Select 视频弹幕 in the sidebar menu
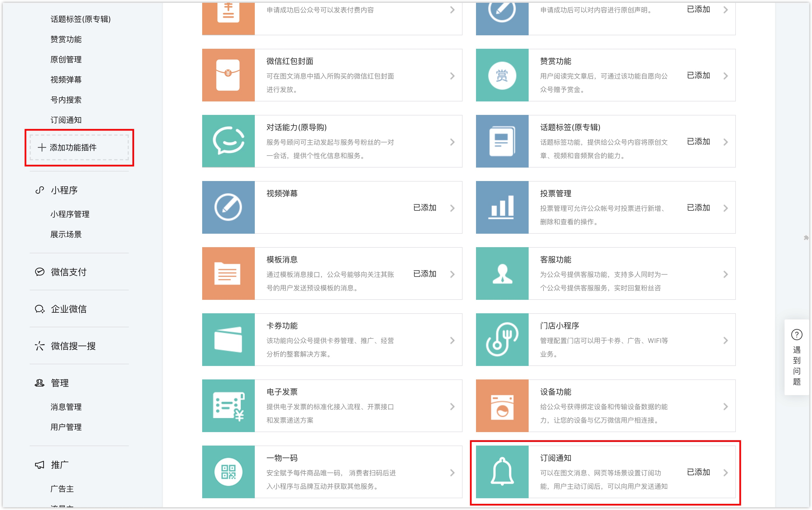This screenshot has height=510, width=812. click(x=66, y=80)
